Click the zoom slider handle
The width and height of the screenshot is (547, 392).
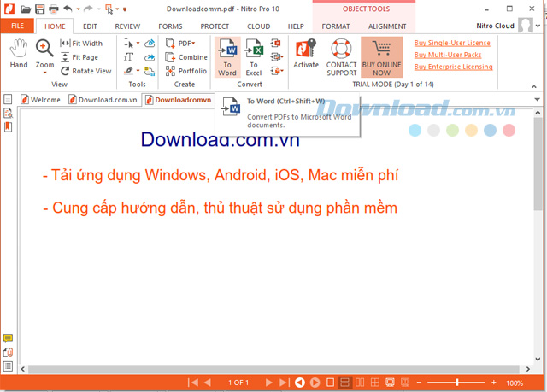[x=456, y=383]
